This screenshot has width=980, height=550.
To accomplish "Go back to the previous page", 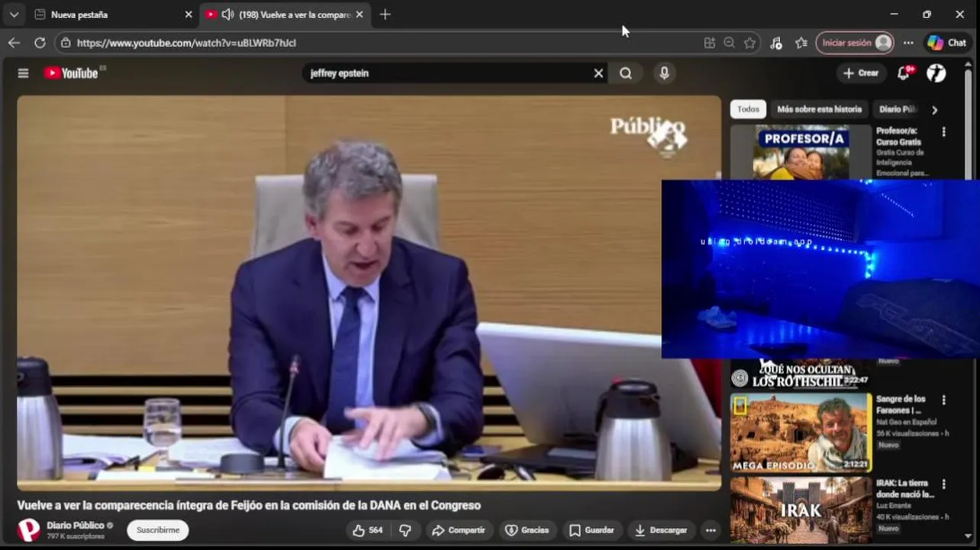I will point(14,43).
